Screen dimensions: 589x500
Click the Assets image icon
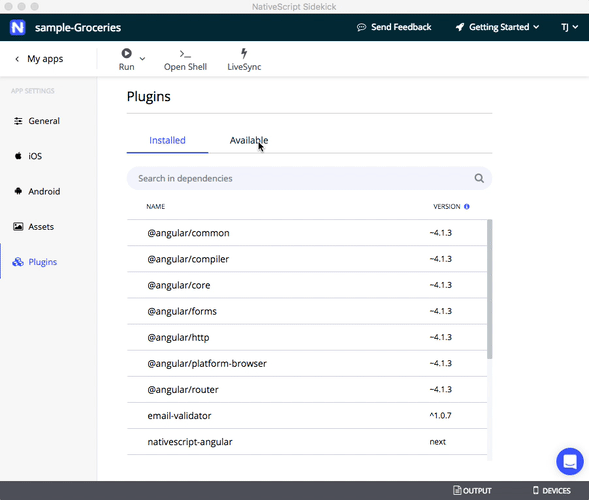point(18,226)
